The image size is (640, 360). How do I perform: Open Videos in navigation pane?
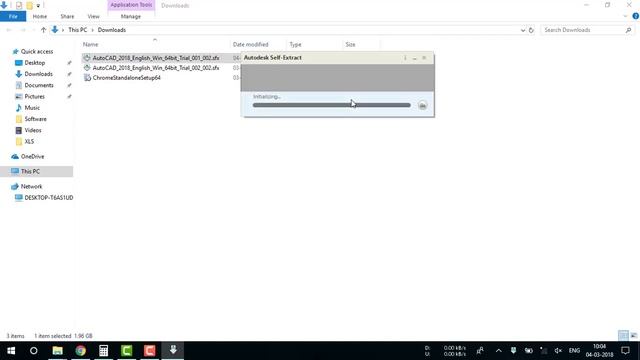pos(33,130)
